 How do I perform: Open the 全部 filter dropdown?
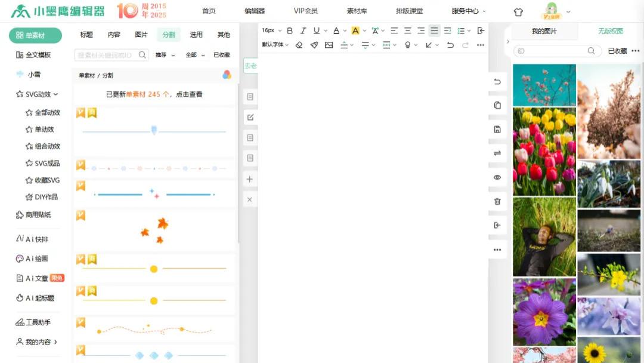(x=195, y=55)
